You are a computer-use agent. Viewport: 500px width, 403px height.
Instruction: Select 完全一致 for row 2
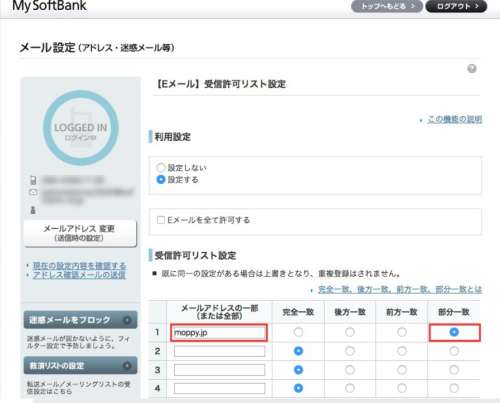coord(298,351)
